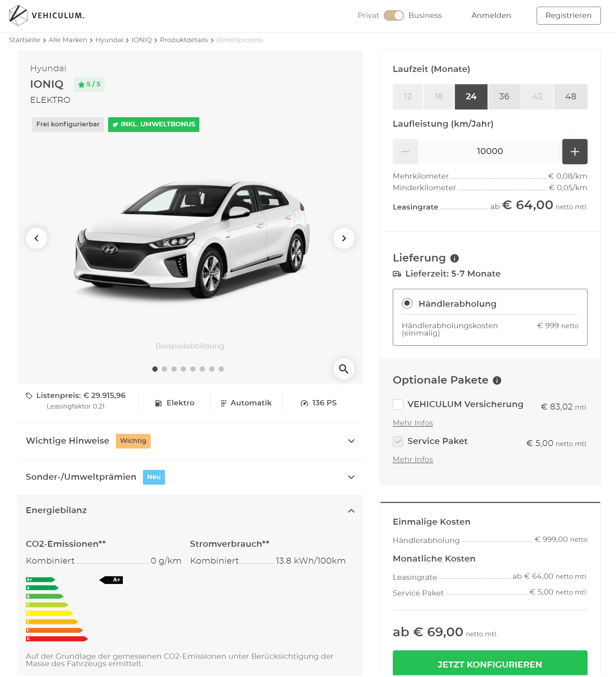This screenshot has height=677, width=616.
Task: Open the Startseite breadcrumb
Action: (25, 40)
